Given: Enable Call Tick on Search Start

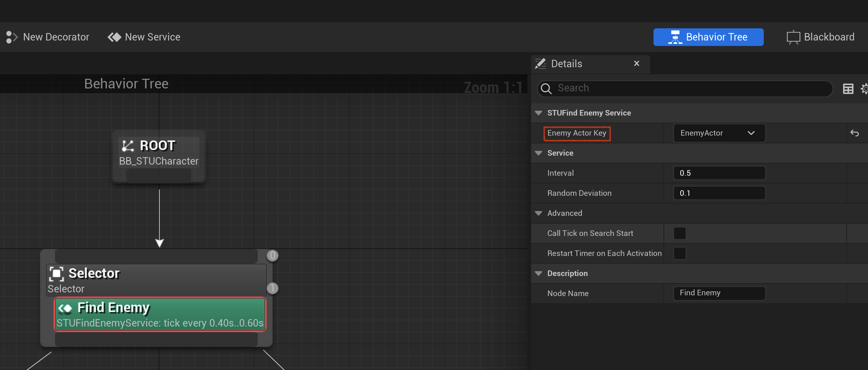Looking at the screenshot, I should coord(680,233).
